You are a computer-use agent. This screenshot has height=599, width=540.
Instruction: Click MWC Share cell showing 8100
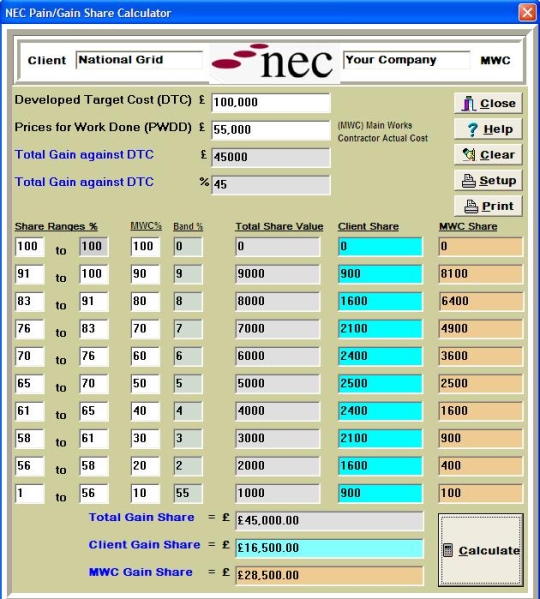(480, 274)
